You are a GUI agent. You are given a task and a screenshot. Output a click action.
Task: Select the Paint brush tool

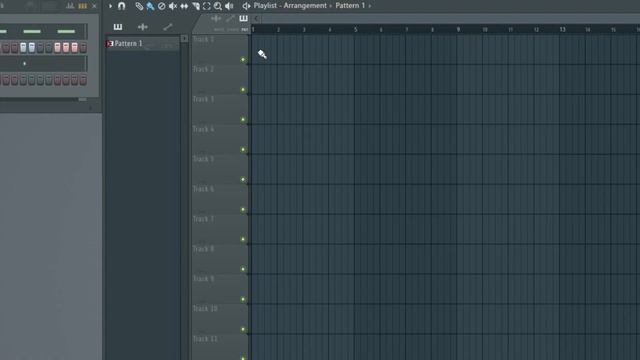point(150,6)
